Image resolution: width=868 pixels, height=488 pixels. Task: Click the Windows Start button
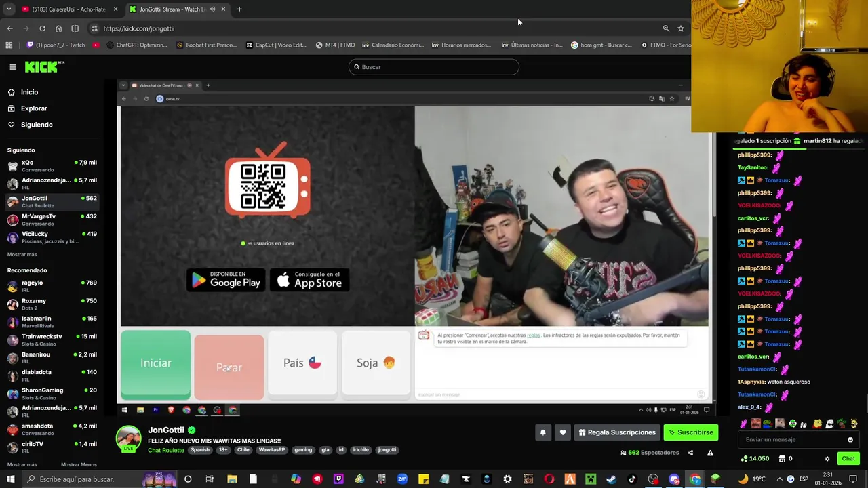click(x=10, y=479)
